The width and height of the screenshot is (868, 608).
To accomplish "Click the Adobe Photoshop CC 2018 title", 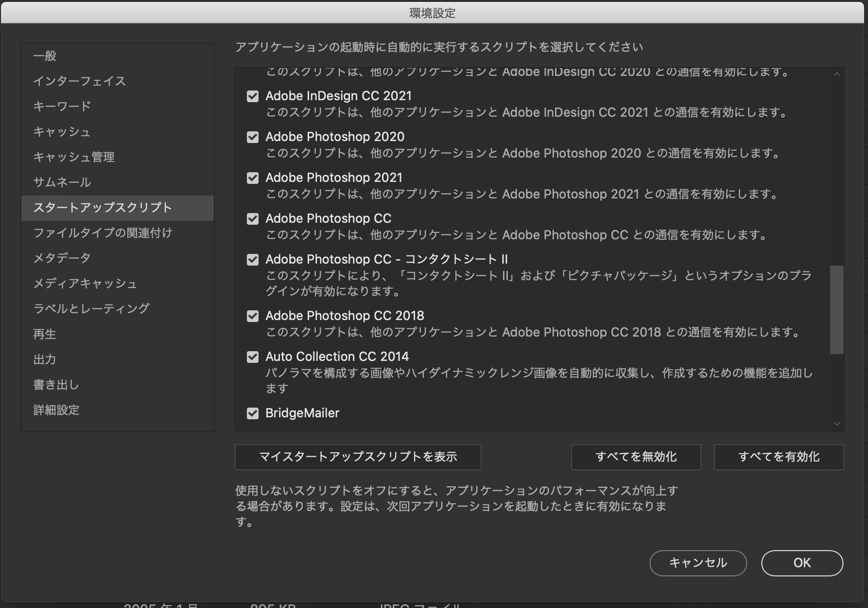I will 345,316.
